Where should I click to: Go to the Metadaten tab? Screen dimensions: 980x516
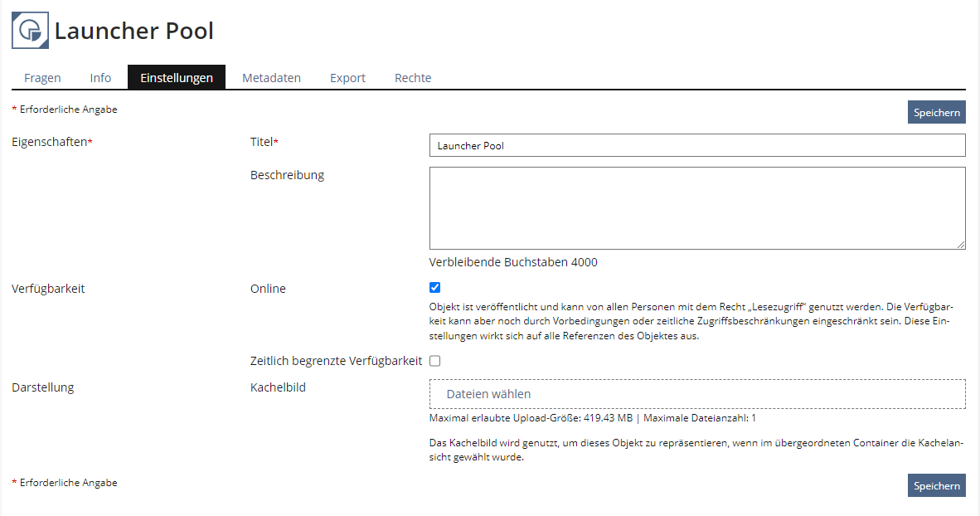point(271,78)
